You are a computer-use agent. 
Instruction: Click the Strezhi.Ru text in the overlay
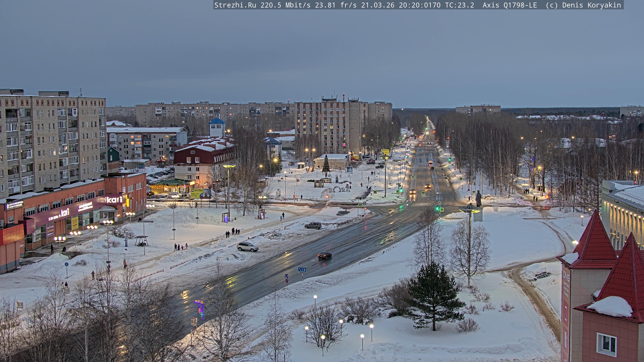235,5
